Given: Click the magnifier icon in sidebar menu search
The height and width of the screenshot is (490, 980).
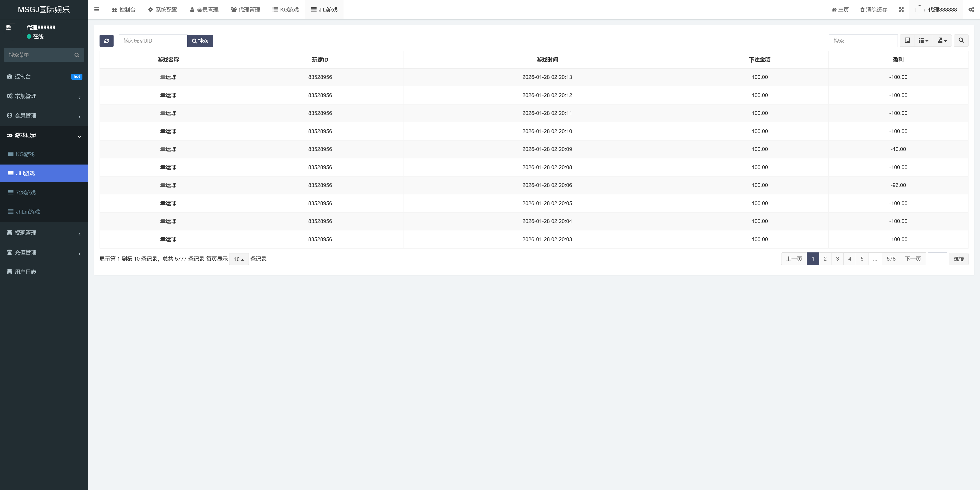Looking at the screenshot, I should [77, 55].
